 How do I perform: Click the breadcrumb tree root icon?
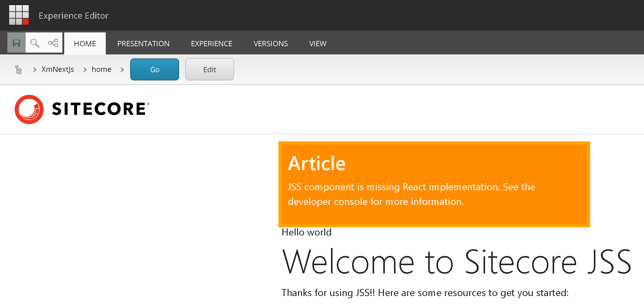pyautogui.click(x=18, y=70)
